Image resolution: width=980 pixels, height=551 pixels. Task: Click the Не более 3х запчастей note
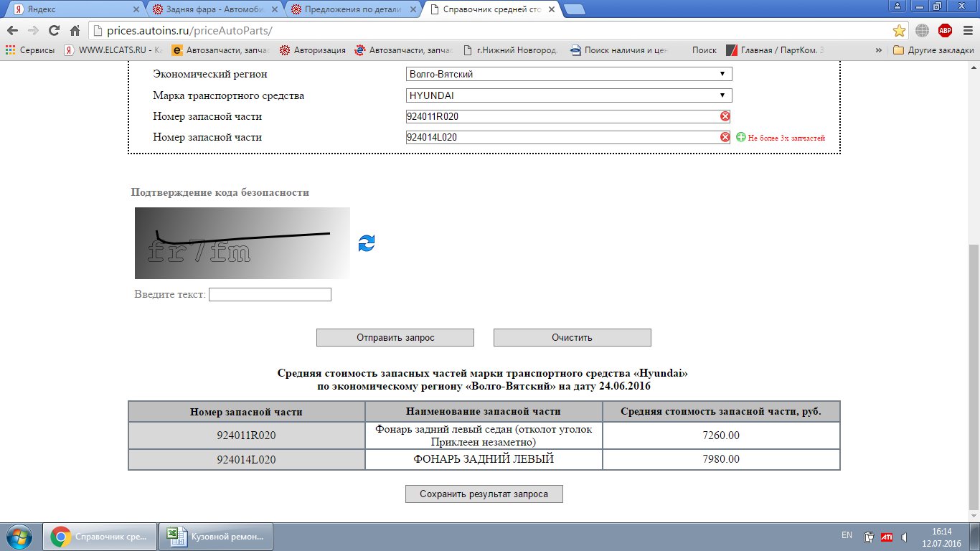pyautogui.click(x=786, y=138)
